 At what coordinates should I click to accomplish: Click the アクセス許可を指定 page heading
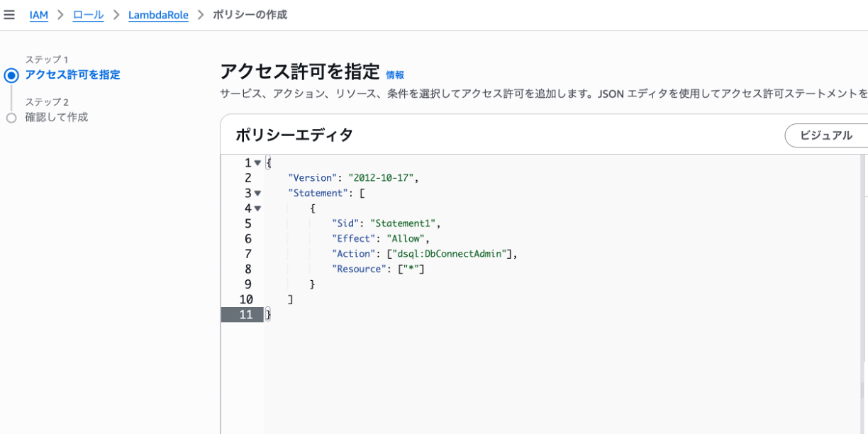(x=300, y=72)
